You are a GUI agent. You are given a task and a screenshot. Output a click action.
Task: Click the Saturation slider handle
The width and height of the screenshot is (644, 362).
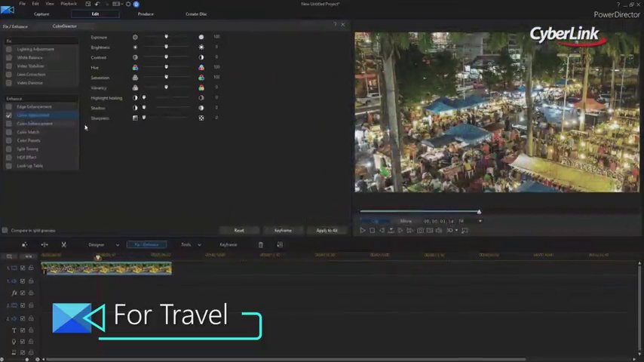click(167, 78)
